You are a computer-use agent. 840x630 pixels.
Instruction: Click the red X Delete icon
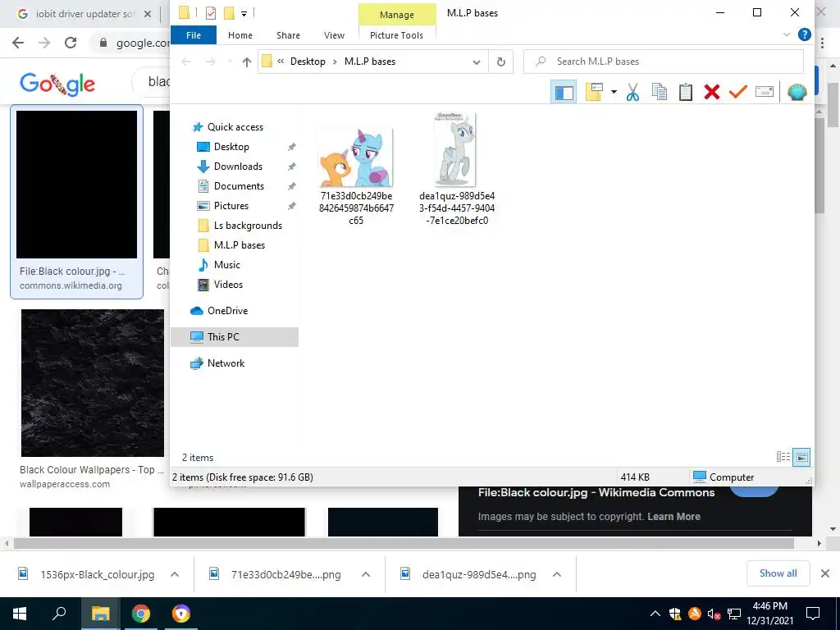point(712,92)
